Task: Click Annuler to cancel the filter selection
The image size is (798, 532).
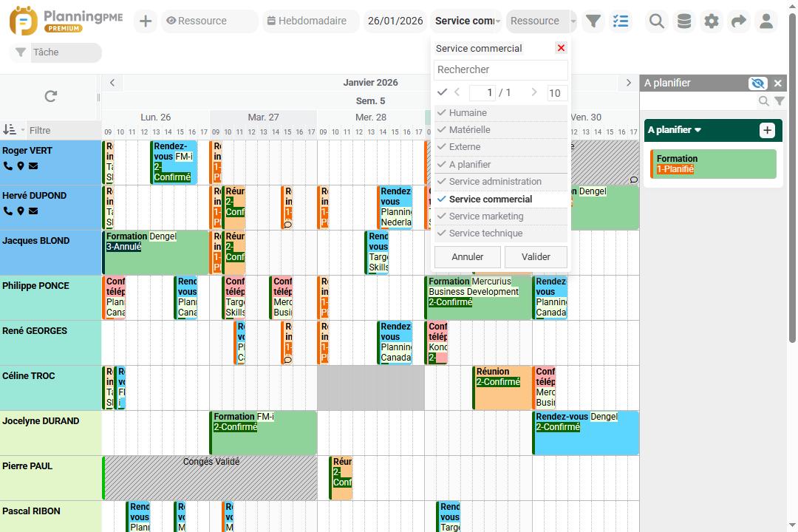Action: (x=467, y=256)
